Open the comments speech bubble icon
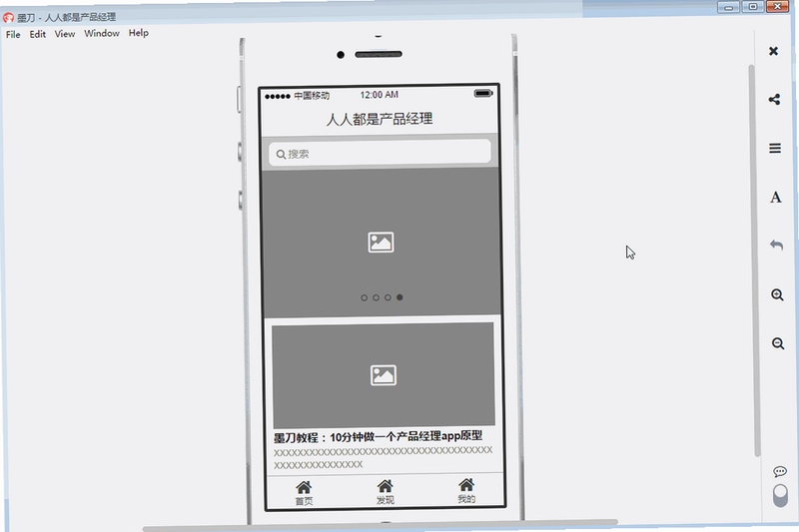Screen dimensions: 799x532 click(780, 472)
